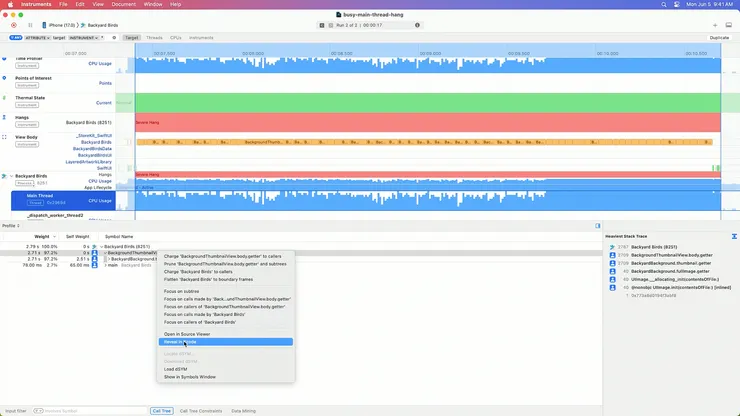Stop recording with the red record button
This screenshot has height=416, width=740.
pyautogui.click(x=14, y=25)
